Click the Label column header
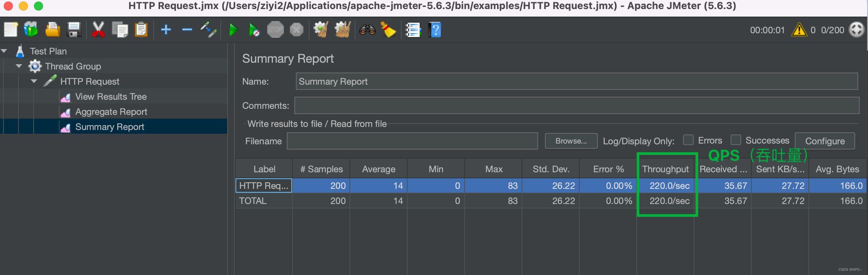 (264, 169)
